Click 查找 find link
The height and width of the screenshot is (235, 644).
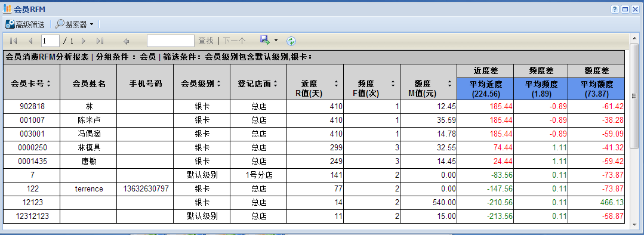coord(206,41)
